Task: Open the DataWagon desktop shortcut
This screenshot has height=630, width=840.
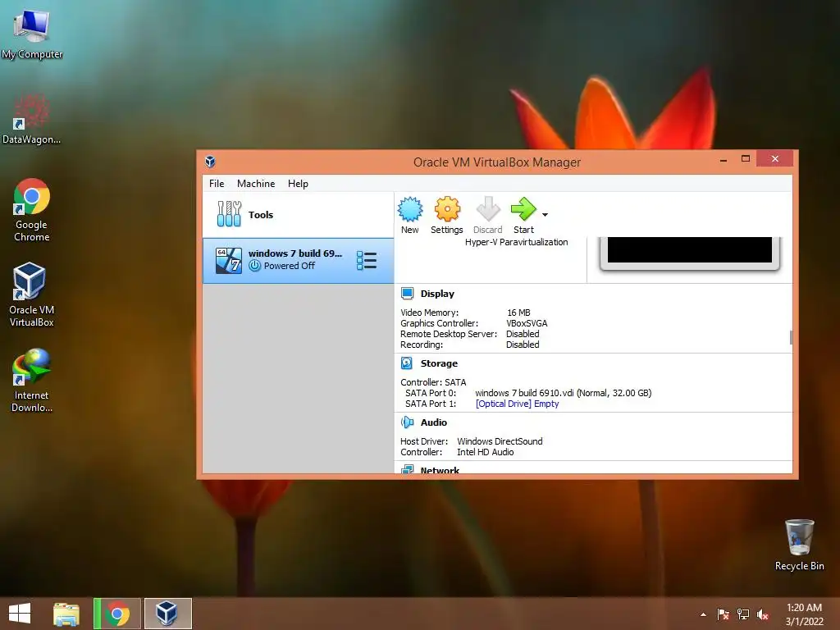Action: 32,119
